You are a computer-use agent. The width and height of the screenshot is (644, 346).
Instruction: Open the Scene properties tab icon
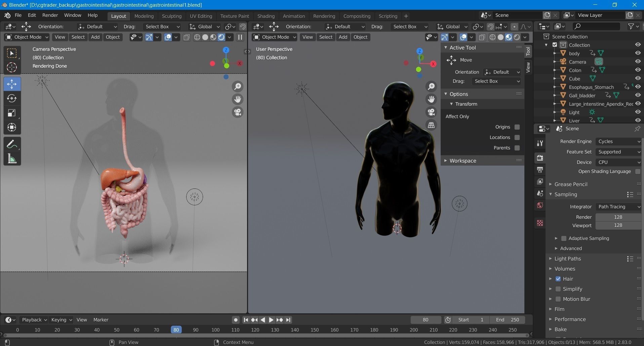point(540,193)
